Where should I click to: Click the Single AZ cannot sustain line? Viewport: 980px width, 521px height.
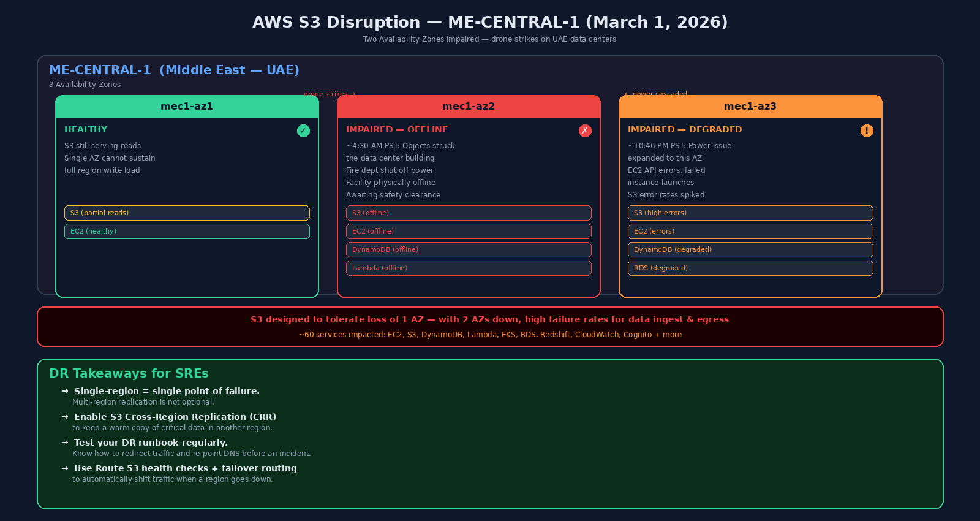click(110, 158)
